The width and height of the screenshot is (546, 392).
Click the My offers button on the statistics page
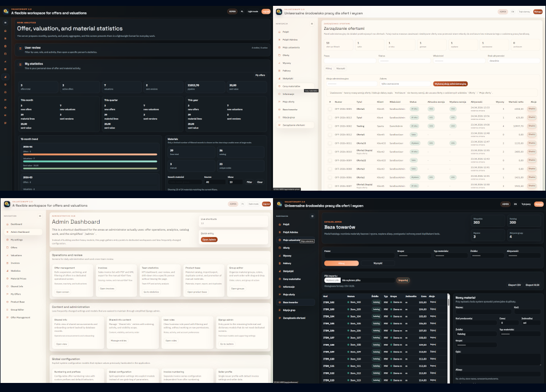tap(260, 75)
